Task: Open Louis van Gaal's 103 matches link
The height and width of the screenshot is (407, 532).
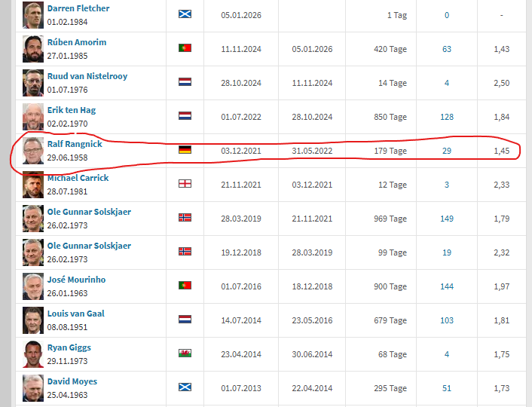Action: 447,320
